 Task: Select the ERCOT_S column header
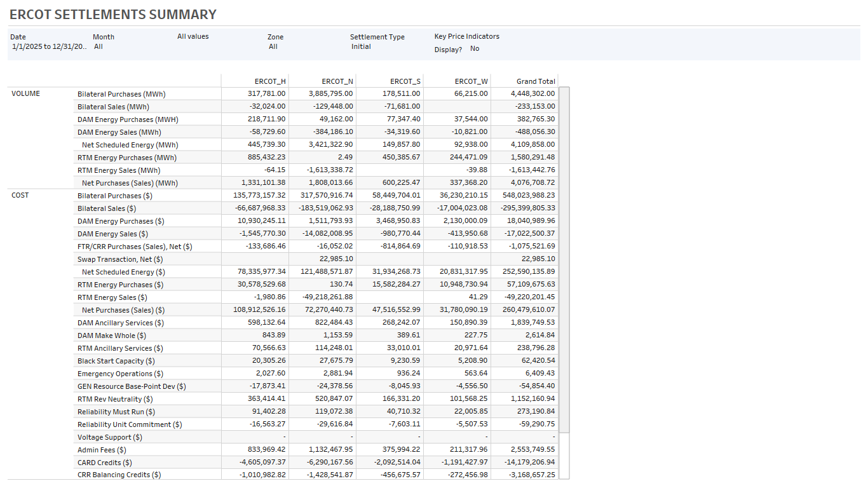click(x=407, y=81)
